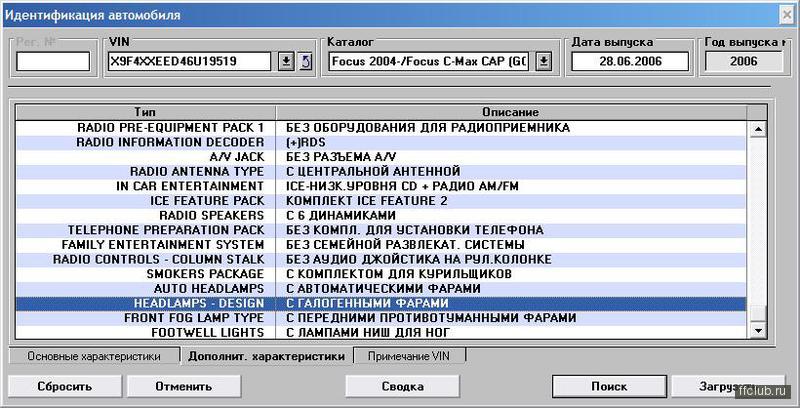Close the Идентификация автомобиля dialog
800x408 pixels.
787,15
